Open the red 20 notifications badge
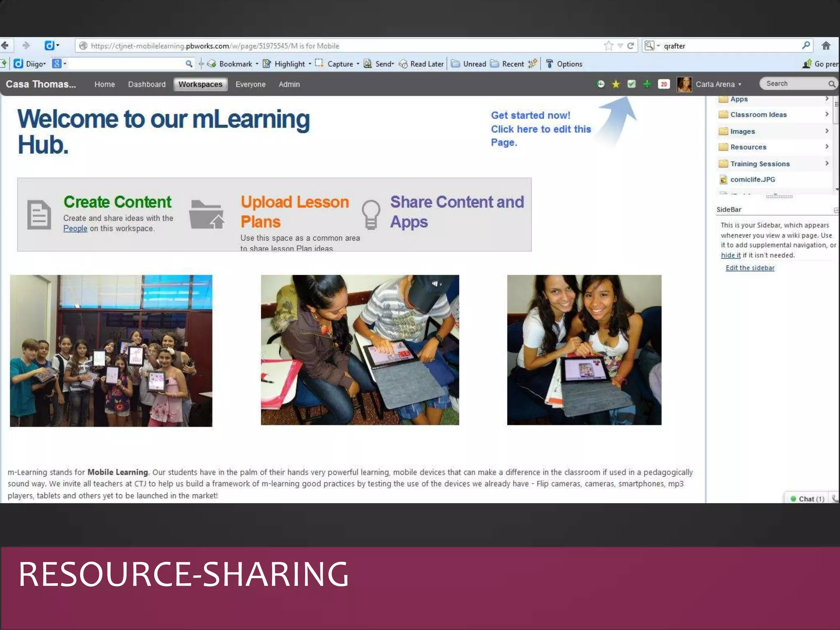This screenshot has height=630, width=840. [x=664, y=84]
